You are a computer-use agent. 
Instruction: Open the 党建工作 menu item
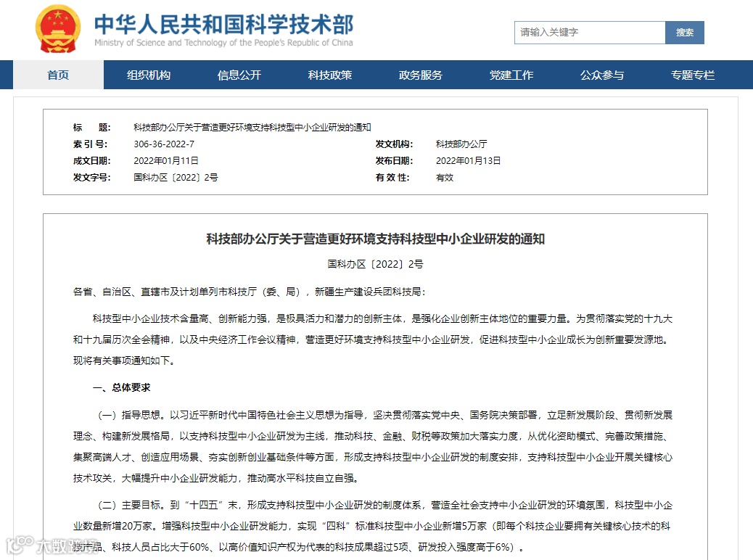(511, 75)
